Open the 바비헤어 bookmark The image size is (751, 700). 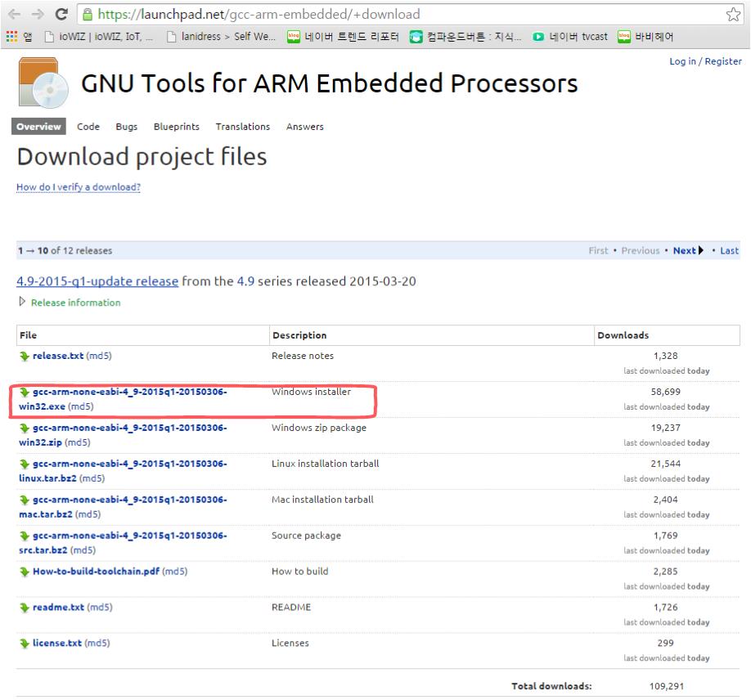[645, 36]
